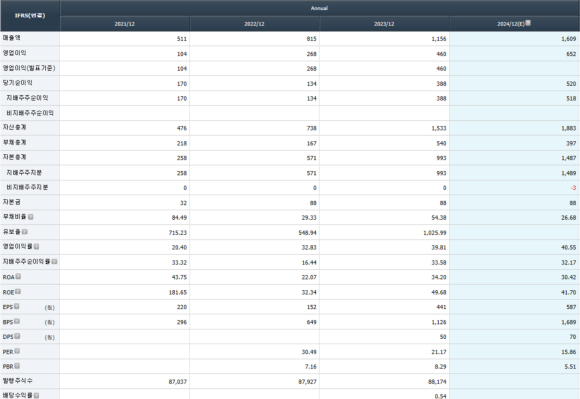
Task: Click the debt ratio value 84.49
Action: coord(179,218)
